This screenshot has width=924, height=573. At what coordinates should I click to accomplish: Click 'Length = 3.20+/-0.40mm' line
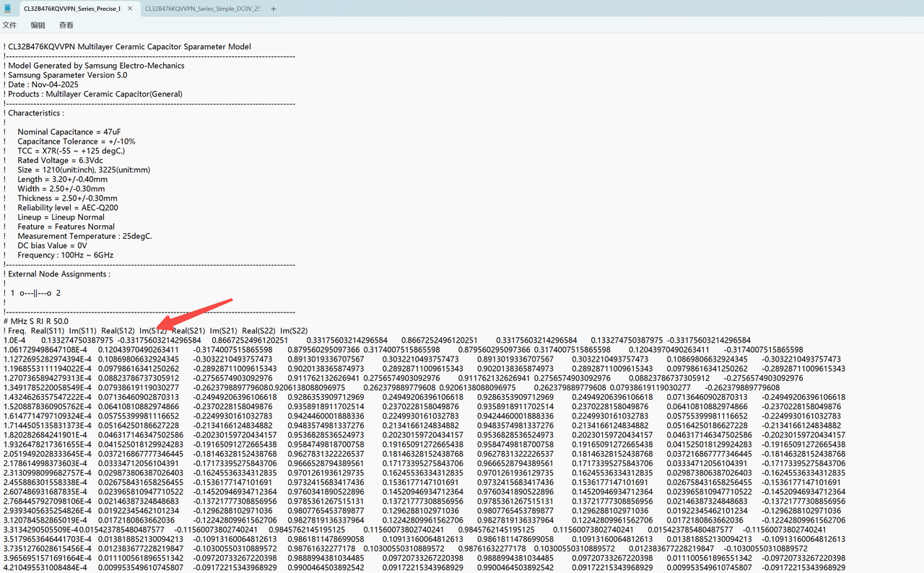[x=63, y=179]
